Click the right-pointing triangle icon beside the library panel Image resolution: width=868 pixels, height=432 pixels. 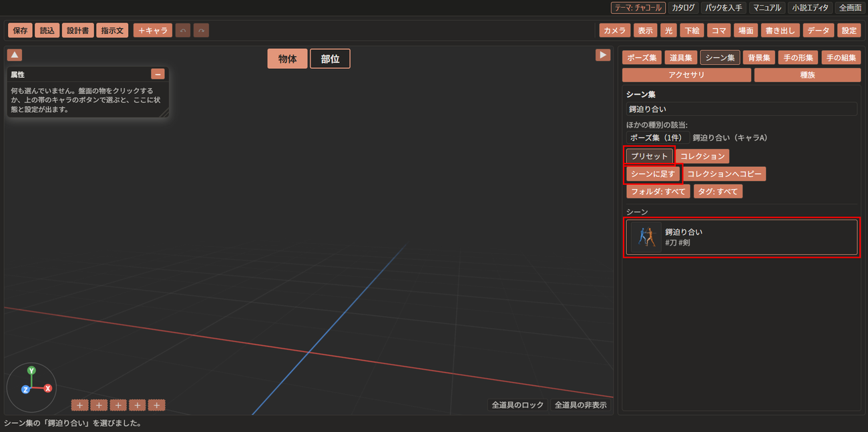pos(603,55)
